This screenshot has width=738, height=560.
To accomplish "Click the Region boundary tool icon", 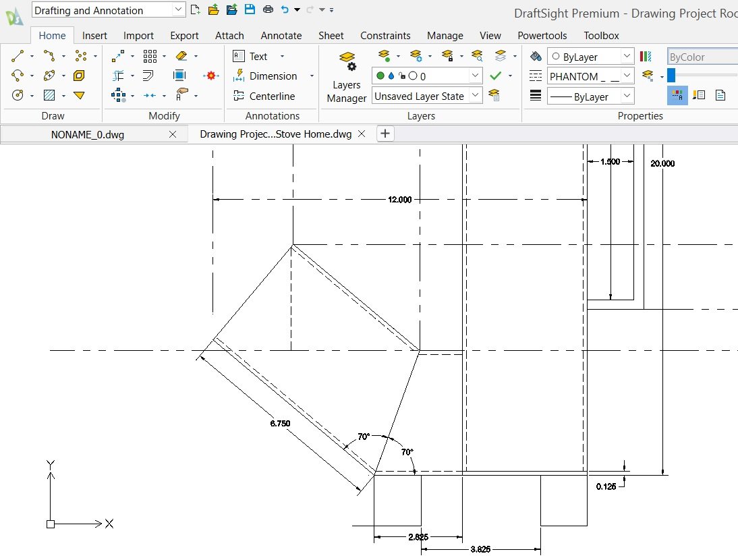I will pyautogui.click(x=79, y=76).
